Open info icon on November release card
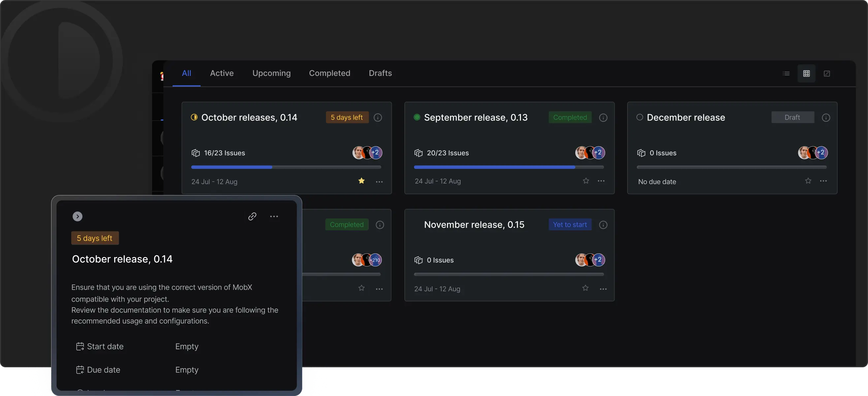 (603, 225)
